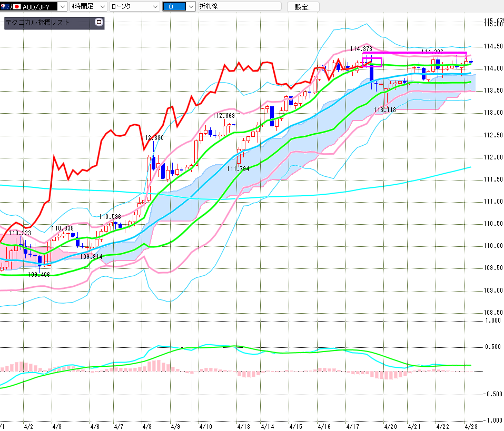Click the 111.794 price label on chart
Viewport: 504px width, 431px height.
238,168
